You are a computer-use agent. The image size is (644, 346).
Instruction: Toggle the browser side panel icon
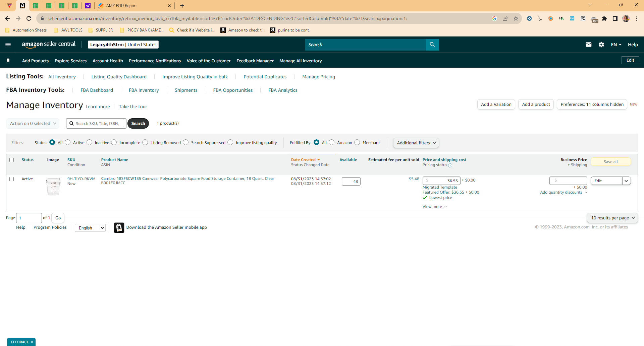coord(615,18)
